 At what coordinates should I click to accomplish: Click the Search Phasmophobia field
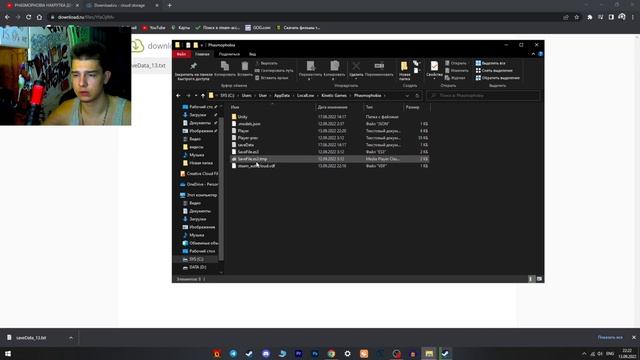pos(483,96)
